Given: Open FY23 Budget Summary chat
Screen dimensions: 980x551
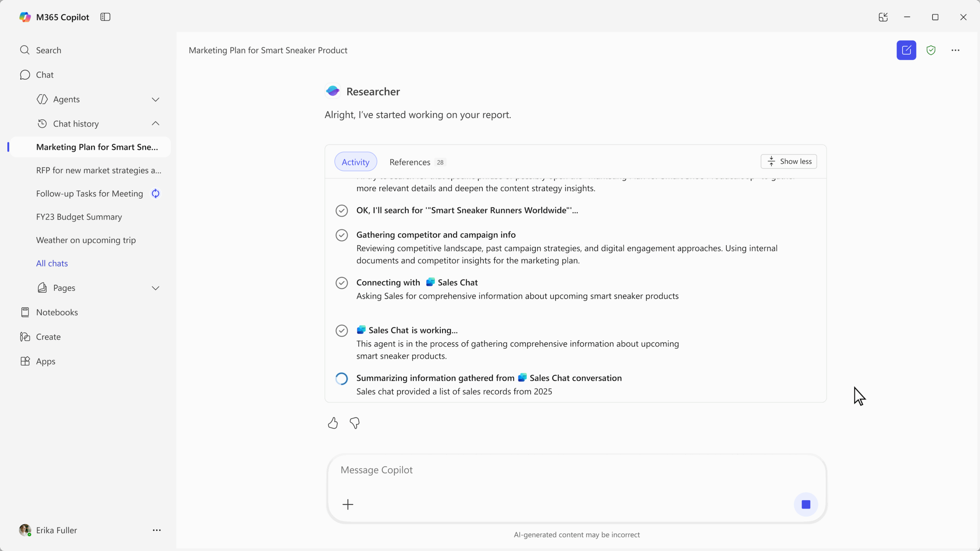Looking at the screenshot, I should [79, 217].
